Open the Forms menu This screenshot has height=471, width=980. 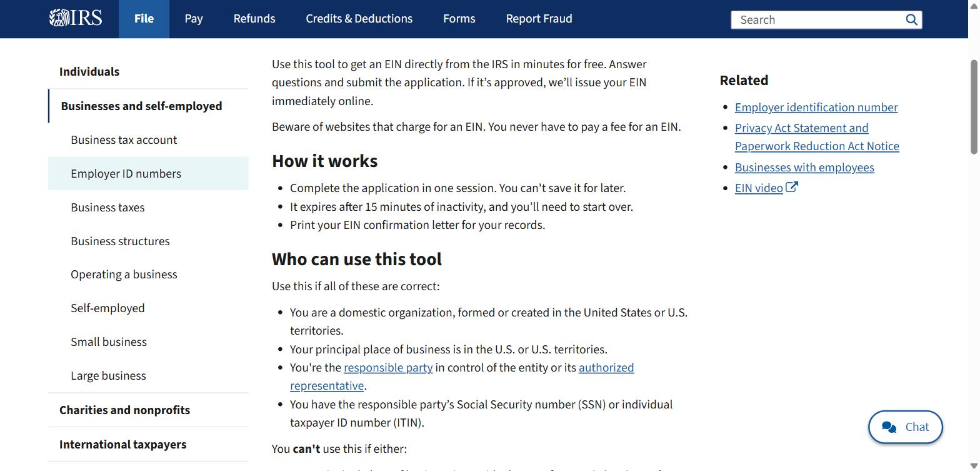click(x=459, y=19)
